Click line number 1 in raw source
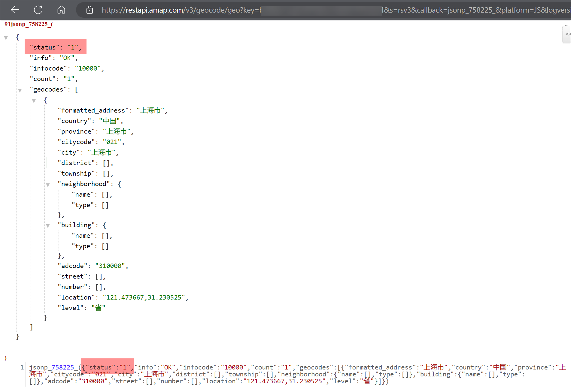The width and height of the screenshot is (571, 392). click(x=22, y=367)
